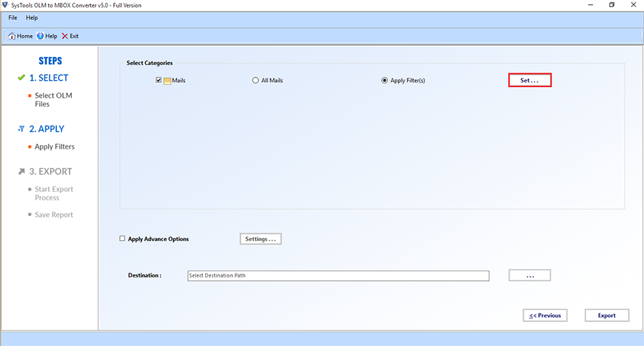Image resolution: width=644 pixels, height=346 pixels.
Task: Open advanced Settings... button
Action: coord(261,239)
